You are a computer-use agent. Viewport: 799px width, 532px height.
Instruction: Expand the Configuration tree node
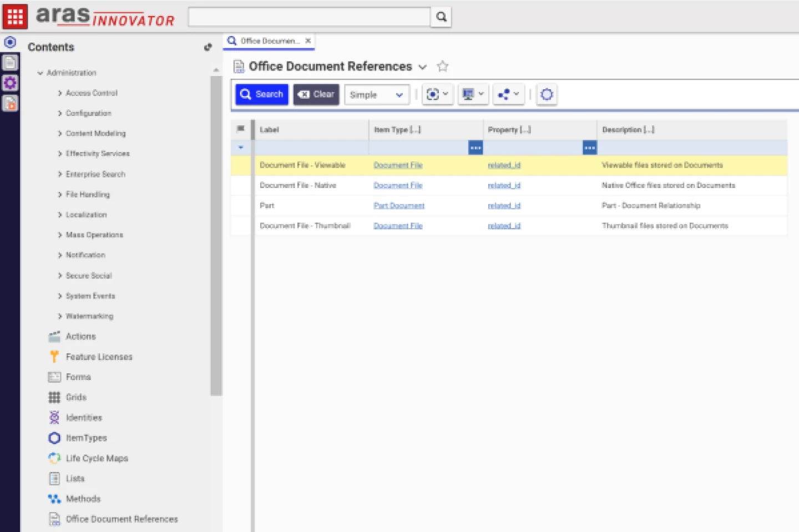(60, 113)
